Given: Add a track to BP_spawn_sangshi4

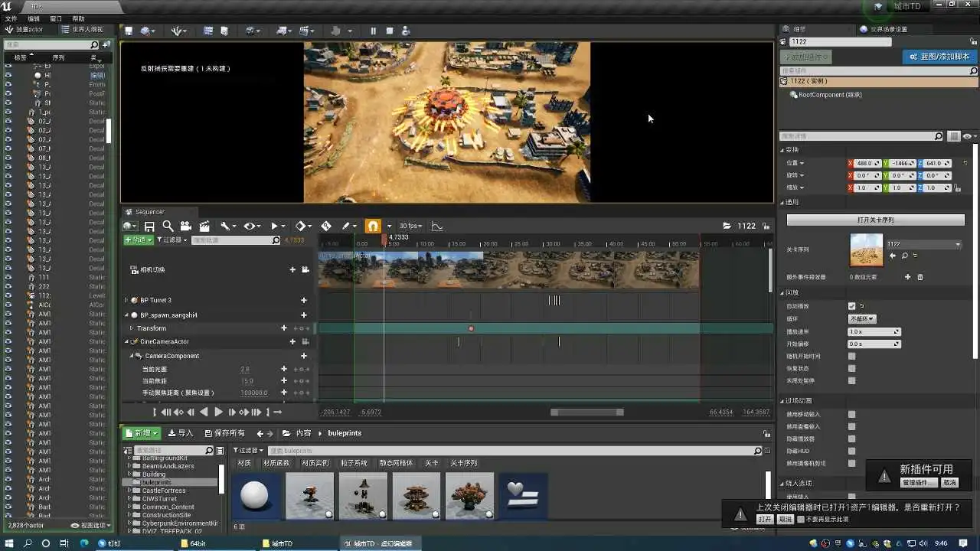Looking at the screenshot, I should [304, 315].
